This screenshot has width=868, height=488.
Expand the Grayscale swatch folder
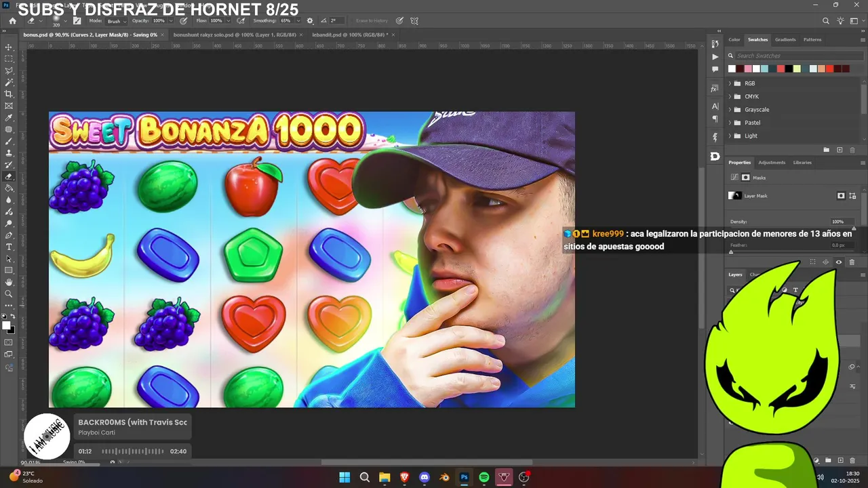click(730, 109)
